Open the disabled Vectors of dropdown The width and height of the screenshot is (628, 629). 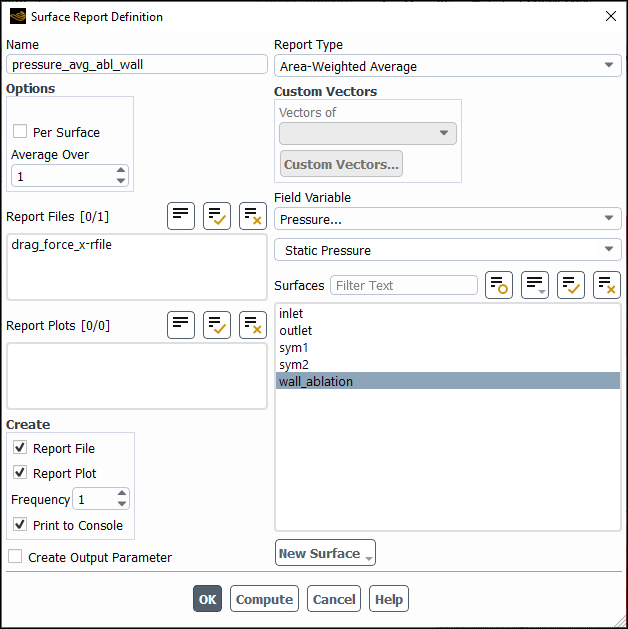368,134
